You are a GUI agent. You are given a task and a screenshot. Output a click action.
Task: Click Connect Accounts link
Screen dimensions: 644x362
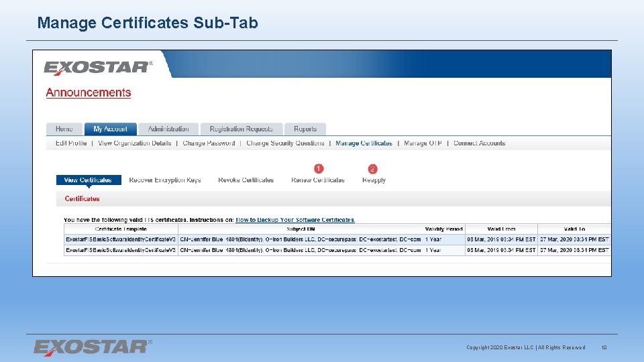[479, 143]
